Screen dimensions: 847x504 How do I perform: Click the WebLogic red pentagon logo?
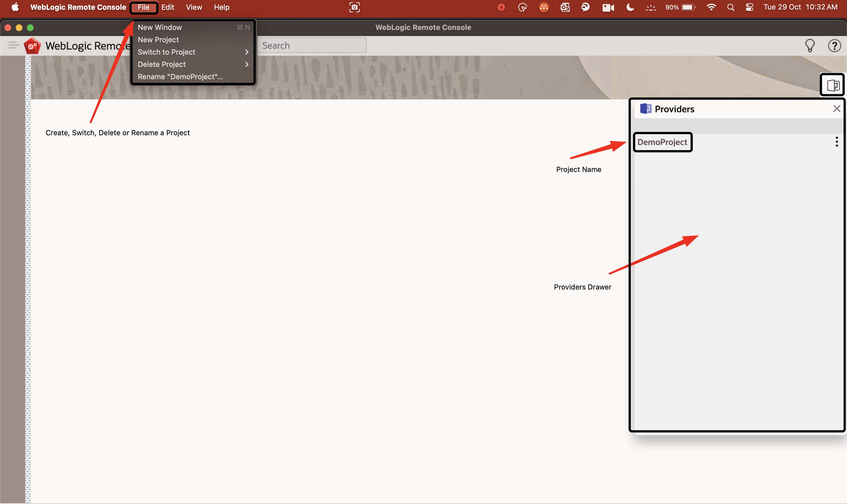[x=32, y=46]
